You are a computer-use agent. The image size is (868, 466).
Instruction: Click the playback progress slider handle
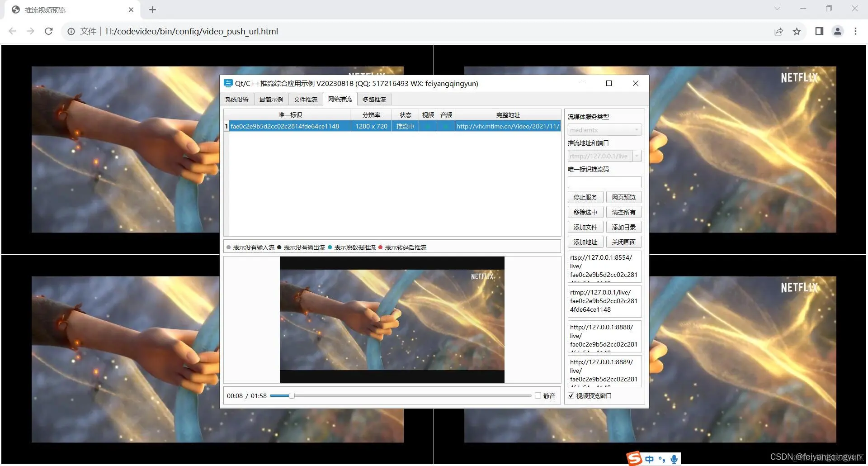(292, 395)
